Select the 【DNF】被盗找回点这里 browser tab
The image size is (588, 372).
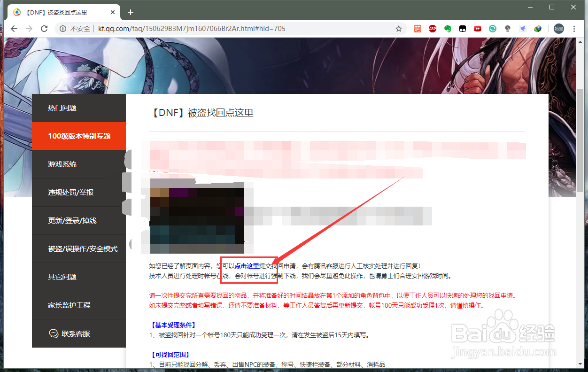point(63,12)
